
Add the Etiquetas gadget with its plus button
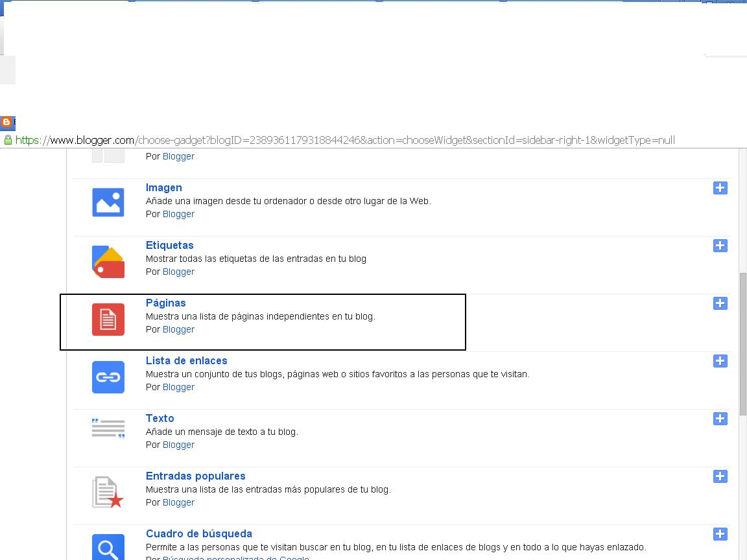coord(720,246)
